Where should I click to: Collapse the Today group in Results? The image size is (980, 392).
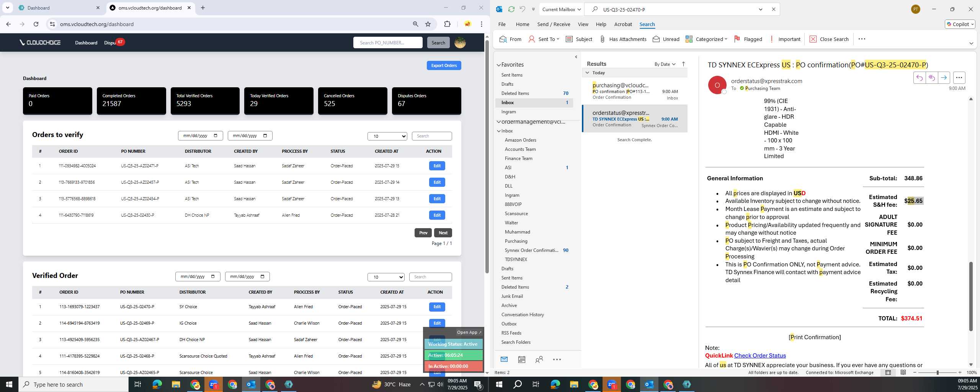tap(587, 73)
